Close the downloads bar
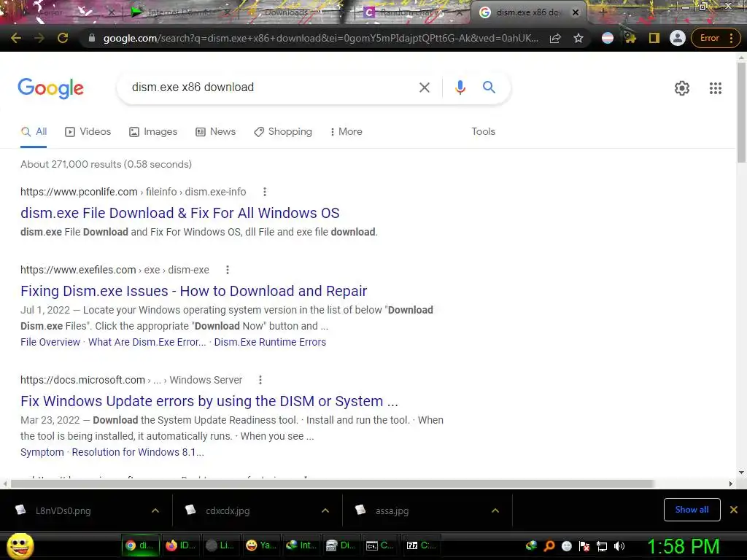 734,510
